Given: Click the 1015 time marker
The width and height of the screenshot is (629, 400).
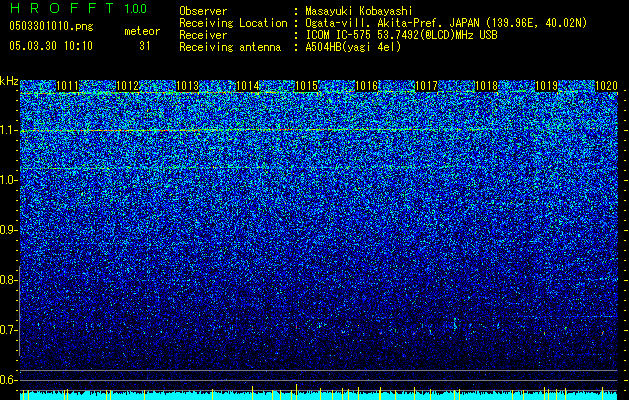Looking at the screenshot, I should pos(307,86).
